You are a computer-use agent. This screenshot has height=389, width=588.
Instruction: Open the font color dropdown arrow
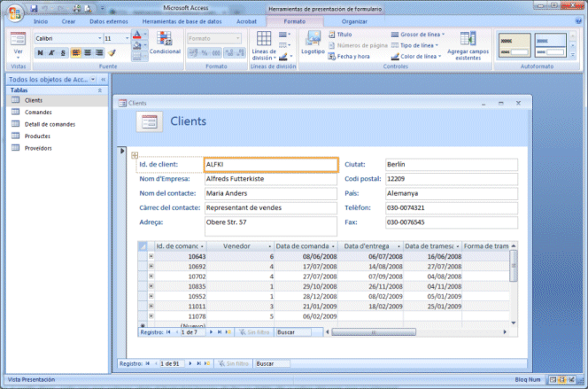click(145, 35)
